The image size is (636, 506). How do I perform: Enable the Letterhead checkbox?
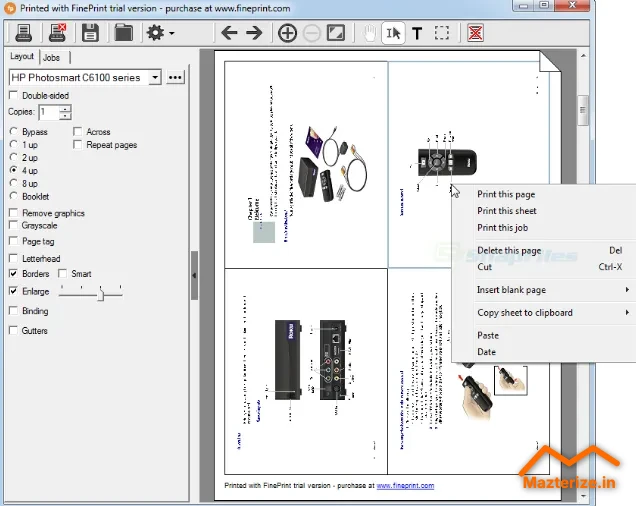click(13, 258)
